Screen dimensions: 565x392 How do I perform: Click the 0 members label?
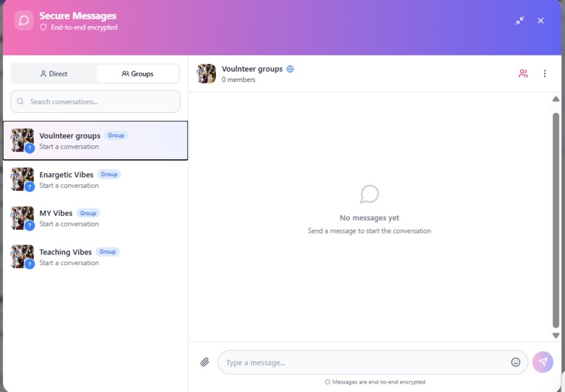coord(238,80)
